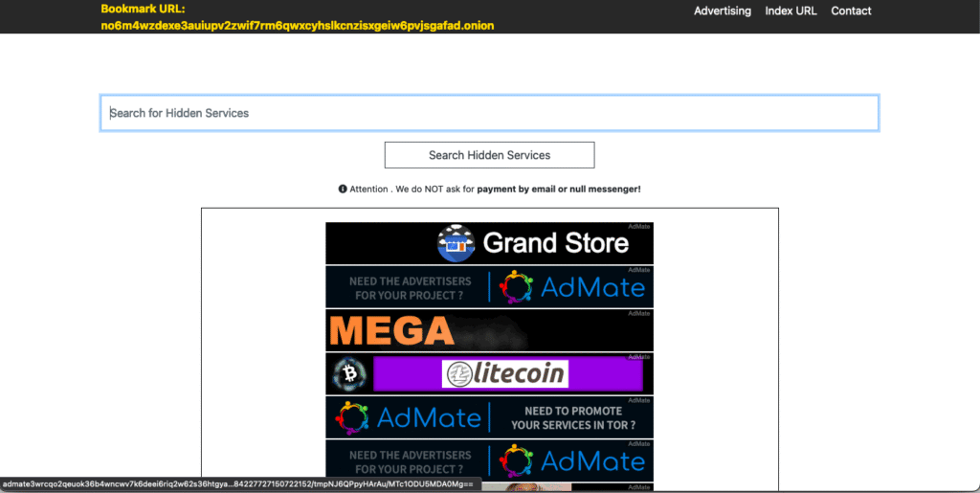Screen dimensions: 980x493
Task: Click 'Need to promote your services in Tor' text
Action: (573, 417)
